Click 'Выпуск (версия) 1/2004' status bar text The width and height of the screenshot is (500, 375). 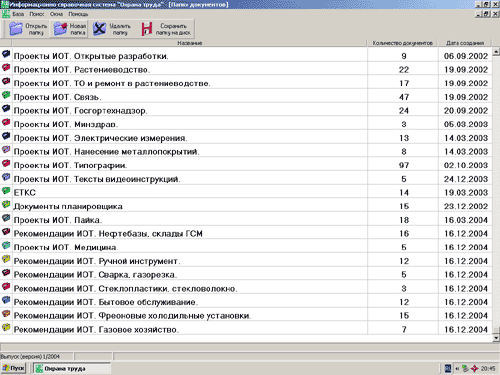30,356
